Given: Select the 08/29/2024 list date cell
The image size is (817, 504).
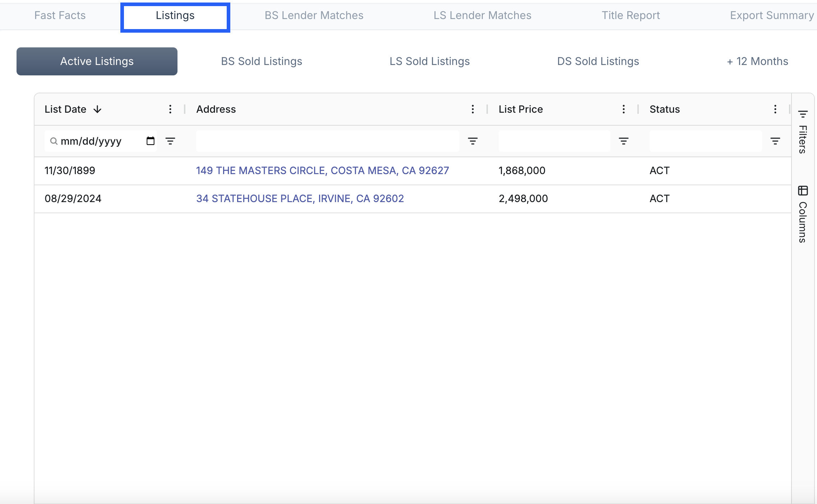Looking at the screenshot, I should pyautogui.click(x=73, y=199).
